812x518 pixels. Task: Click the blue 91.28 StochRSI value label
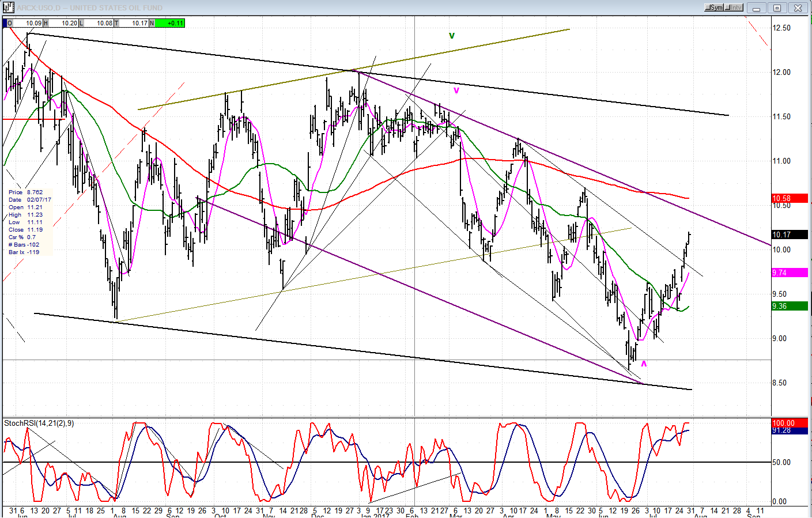click(x=790, y=430)
